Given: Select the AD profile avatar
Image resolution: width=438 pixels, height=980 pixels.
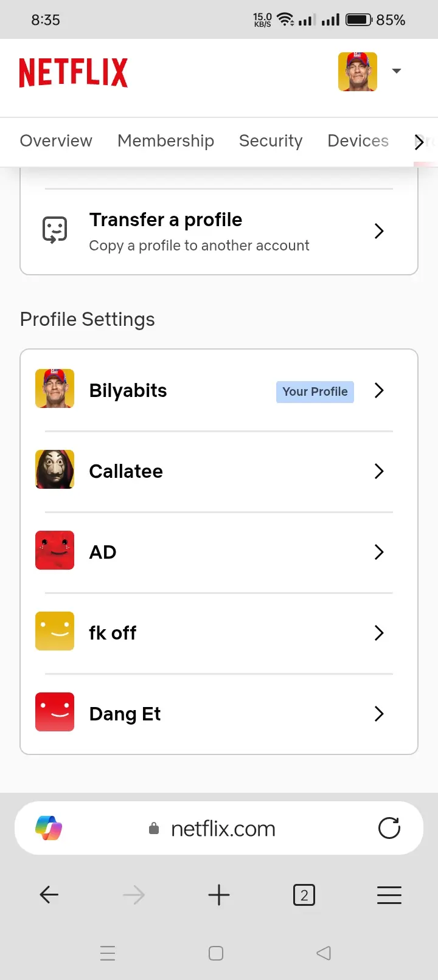Looking at the screenshot, I should tap(55, 550).
